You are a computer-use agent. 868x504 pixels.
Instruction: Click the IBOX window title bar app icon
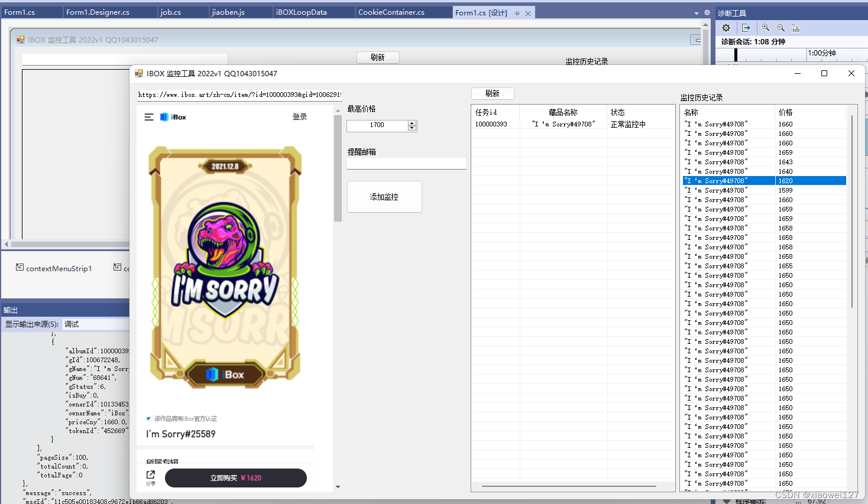click(x=139, y=73)
